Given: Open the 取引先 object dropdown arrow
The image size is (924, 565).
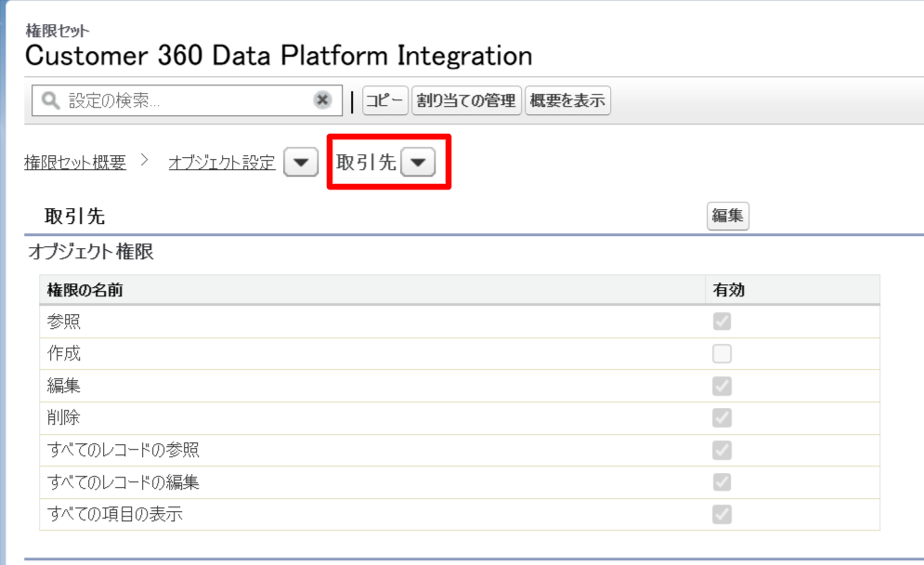Looking at the screenshot, I should [x=418, y=163].
